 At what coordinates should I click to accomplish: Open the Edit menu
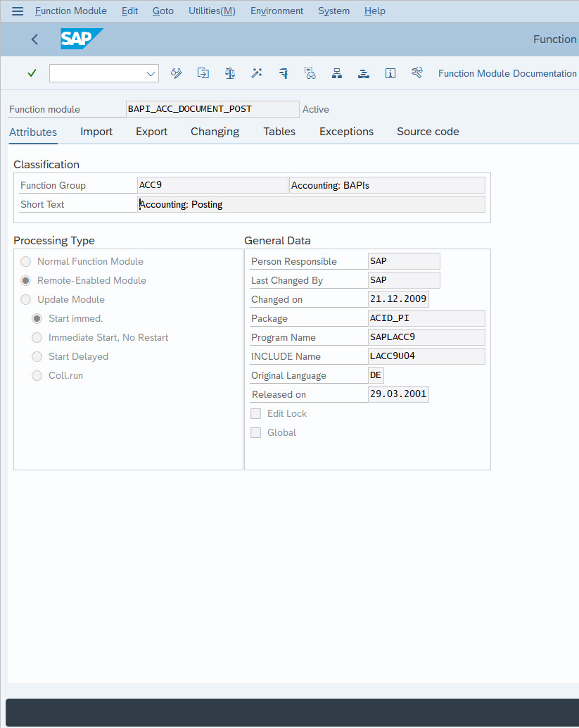pyautogui.click(x=130, y=11)
